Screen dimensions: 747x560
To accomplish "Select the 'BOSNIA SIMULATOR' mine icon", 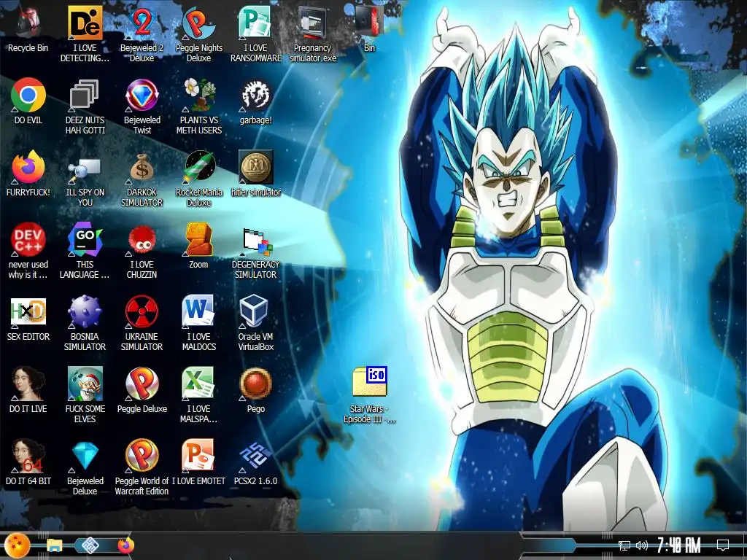I will coord(85,312).
